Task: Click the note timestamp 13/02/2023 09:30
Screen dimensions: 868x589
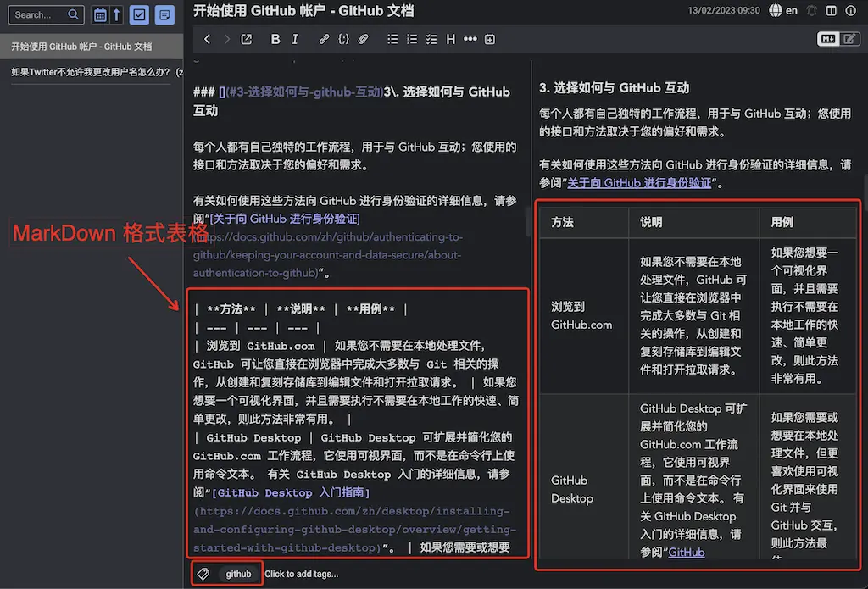Action: pyautogui.click(x=724, y=10)
